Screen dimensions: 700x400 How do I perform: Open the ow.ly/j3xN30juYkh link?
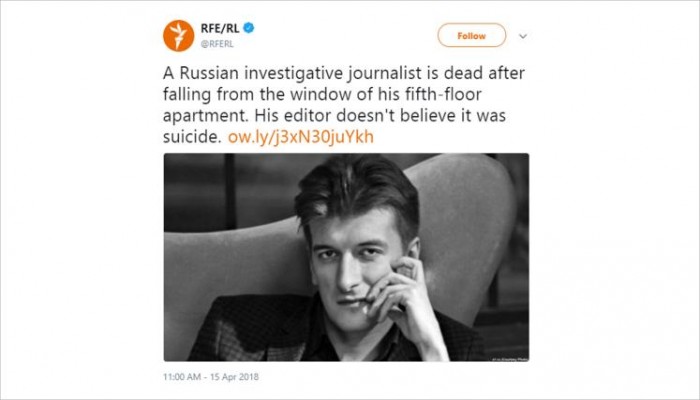(300, 137)
